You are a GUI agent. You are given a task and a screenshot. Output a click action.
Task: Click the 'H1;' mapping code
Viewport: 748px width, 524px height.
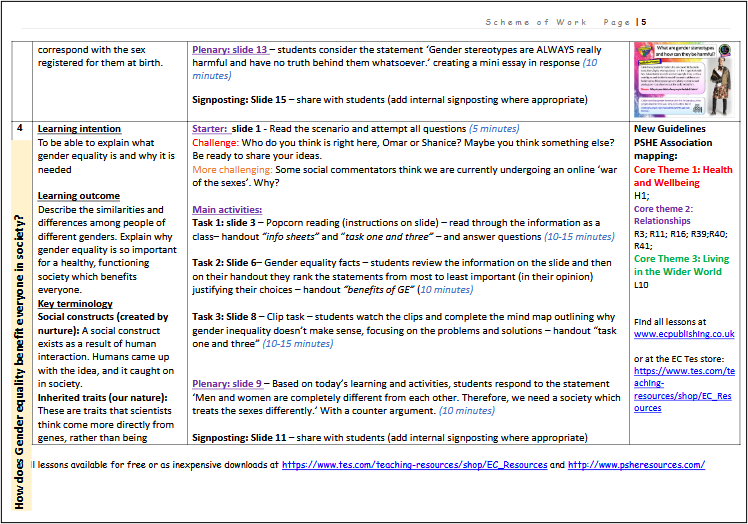tap(642, 196)
